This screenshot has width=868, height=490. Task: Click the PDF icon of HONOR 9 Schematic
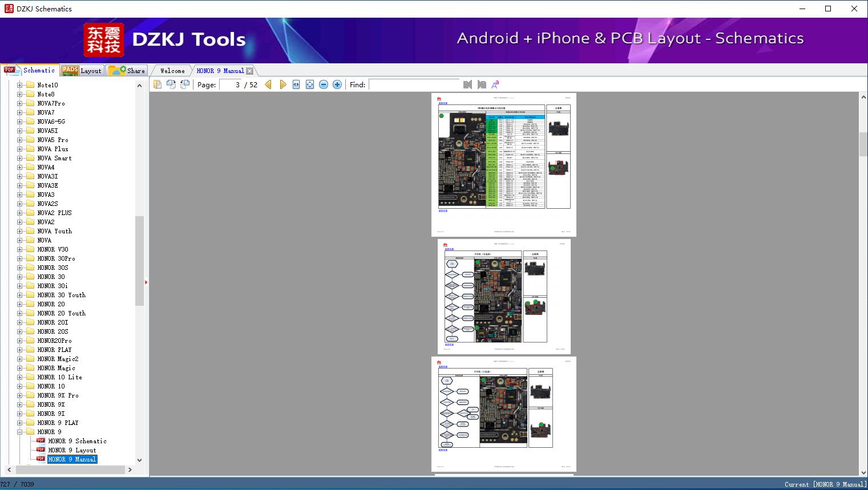[41, 441]
